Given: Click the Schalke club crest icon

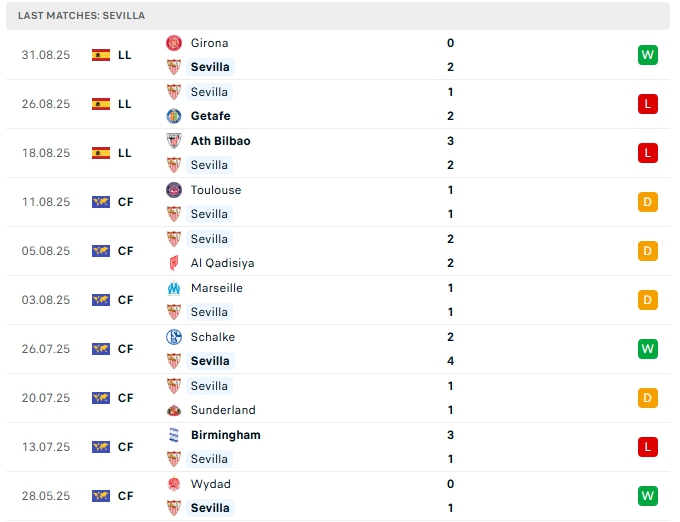Looking at the screenshot, I should point(173,337).
